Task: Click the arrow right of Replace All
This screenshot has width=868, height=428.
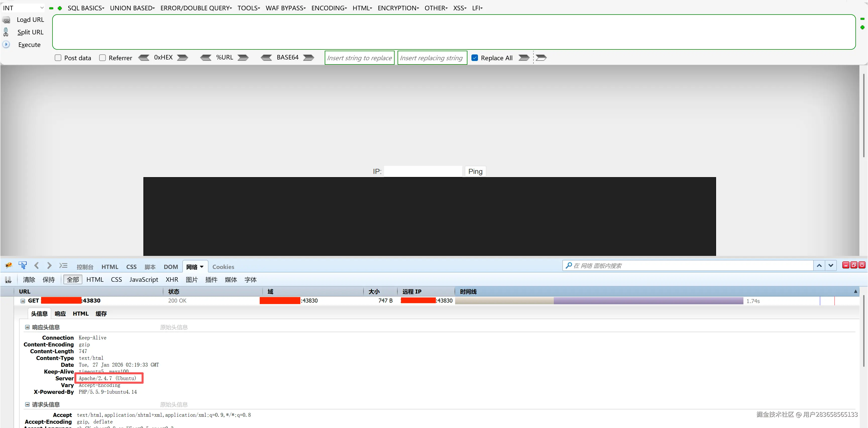Action: (524, 57)
